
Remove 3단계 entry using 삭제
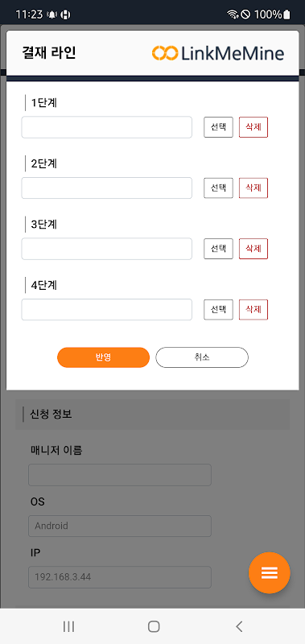(x=253, y=249)
